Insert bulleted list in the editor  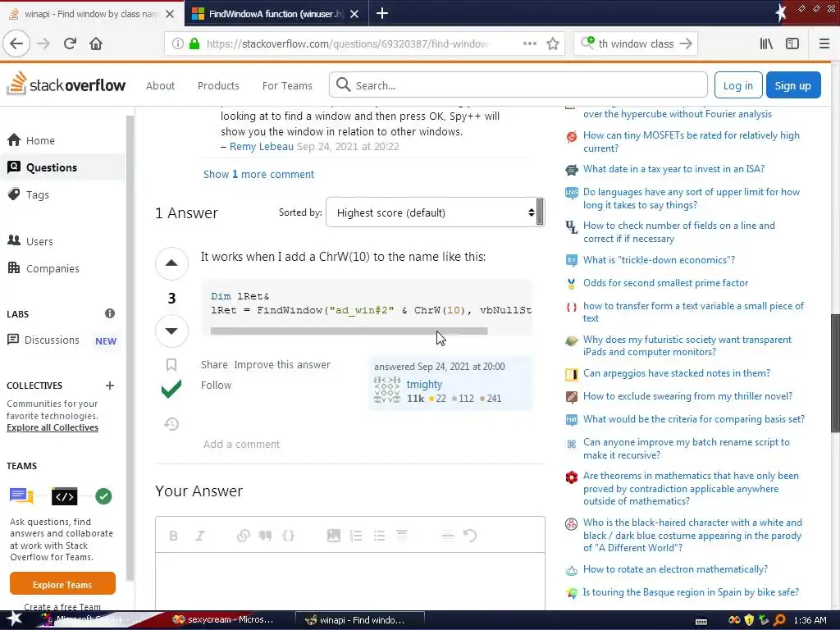[x=379, y=536]
